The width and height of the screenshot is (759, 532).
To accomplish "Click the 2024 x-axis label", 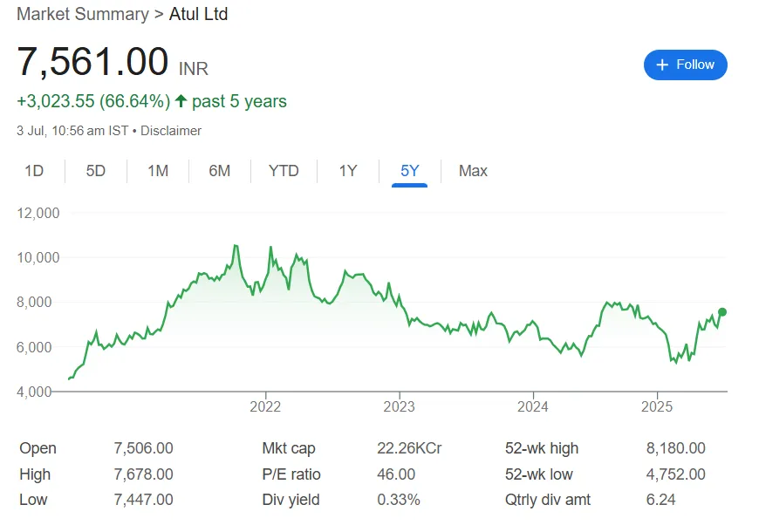I will click(532, 406).
